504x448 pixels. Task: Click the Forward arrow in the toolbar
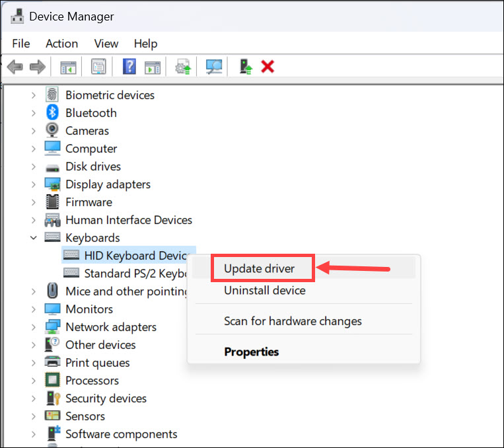pyautogui.click(x=38, y=67)
